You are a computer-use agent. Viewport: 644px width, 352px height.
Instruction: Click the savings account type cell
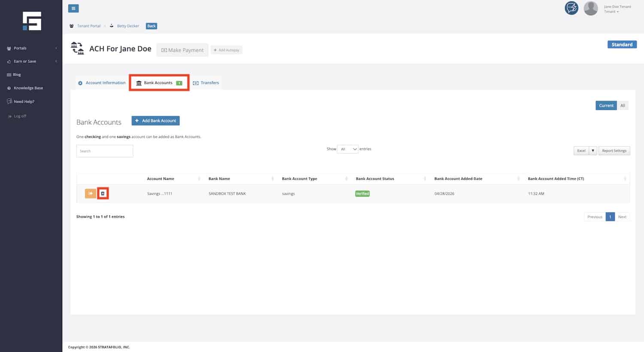pos(289,194)
